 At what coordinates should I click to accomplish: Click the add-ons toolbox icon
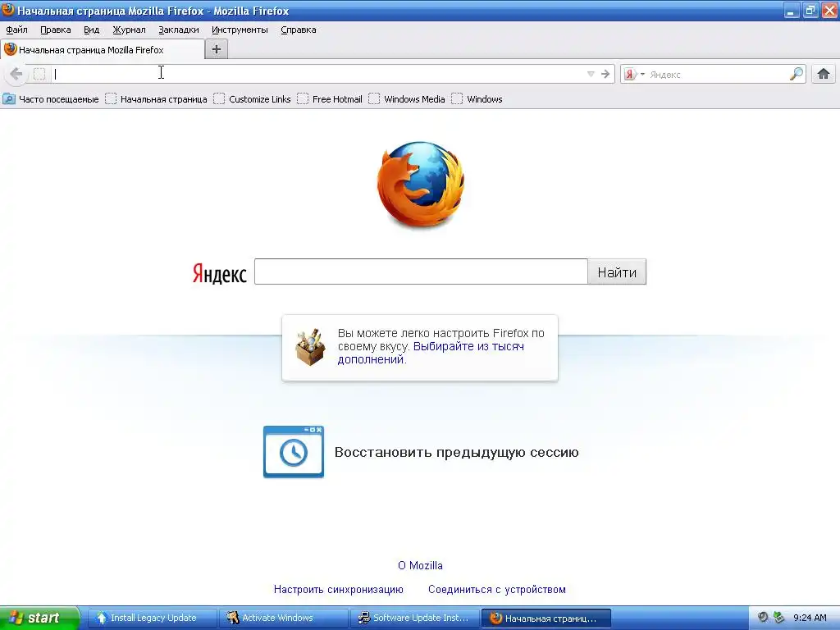[310, 347]
